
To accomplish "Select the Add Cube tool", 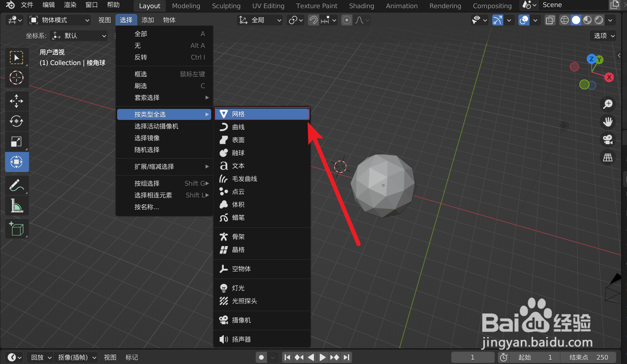I will tap(16, 229).
